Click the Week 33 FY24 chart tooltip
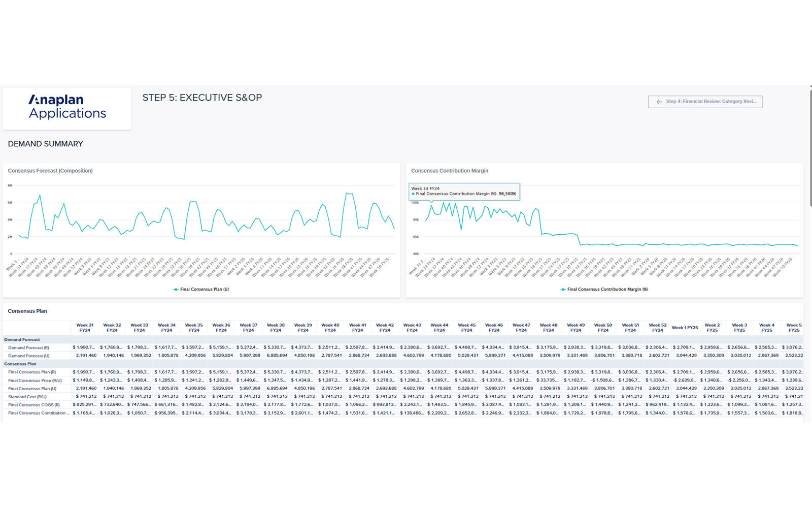This screenshot has height=508, width=812. (x=464, y=191)
